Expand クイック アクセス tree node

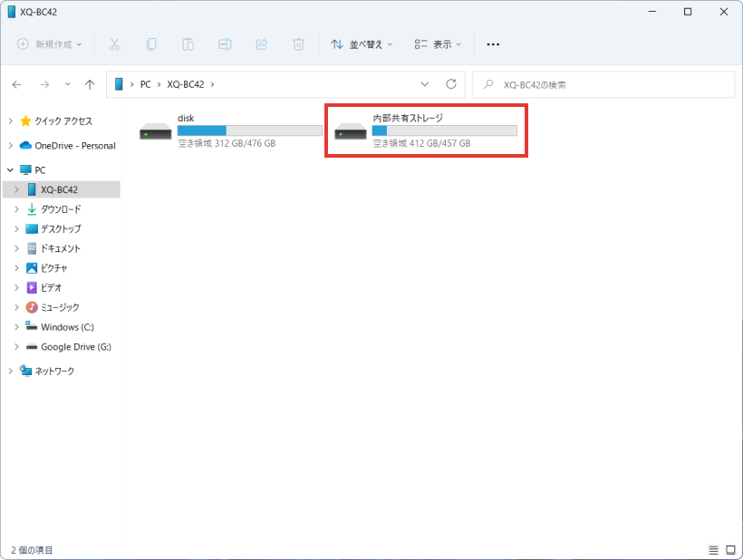click(11, 121)
